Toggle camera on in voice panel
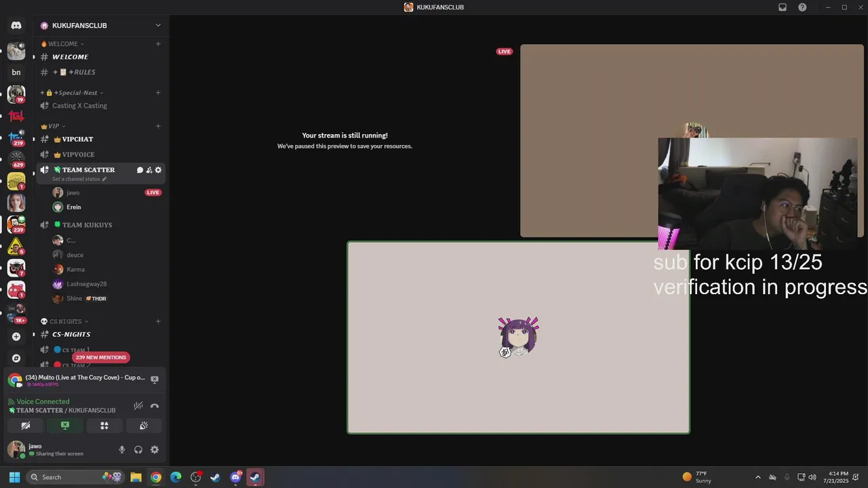Image resolution: width=868 pixels, height=488 pixels. pos(26,426)
